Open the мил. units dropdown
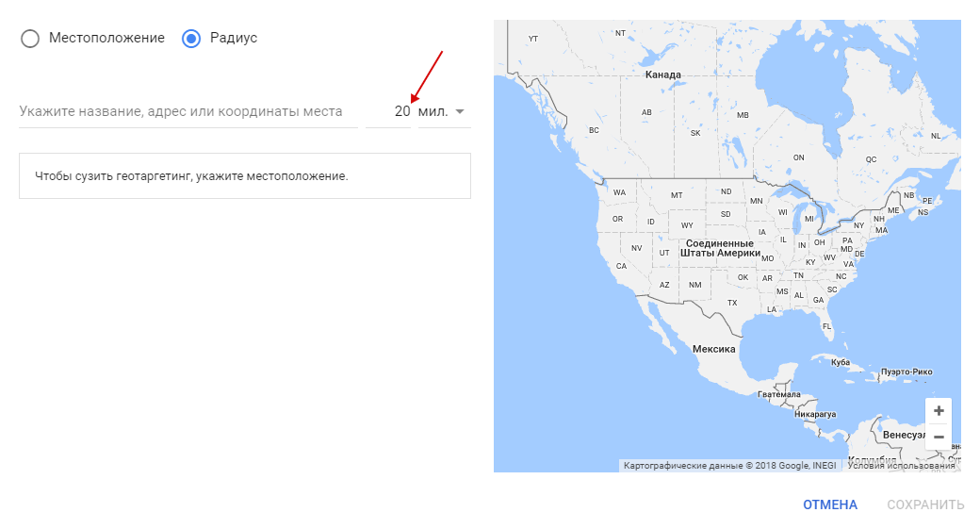This screenshot has height=529, width=980. [445, 111]
